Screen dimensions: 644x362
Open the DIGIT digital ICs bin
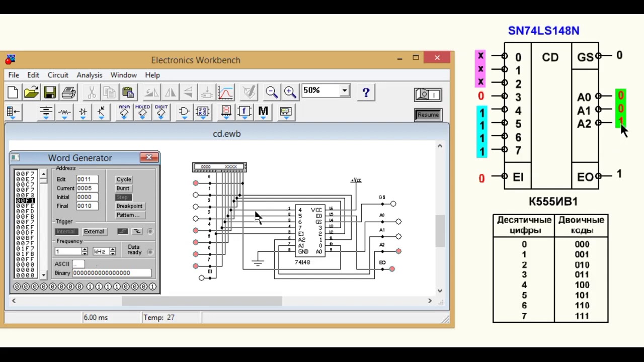[x=161, y=112]
